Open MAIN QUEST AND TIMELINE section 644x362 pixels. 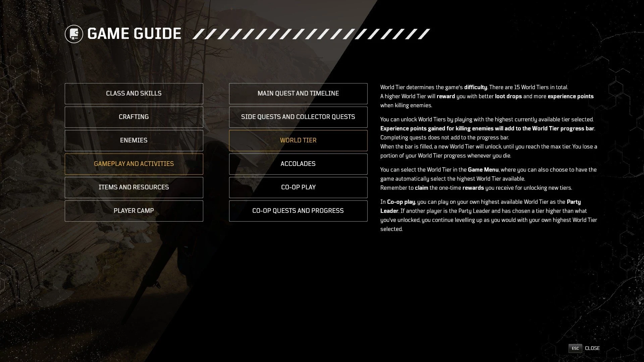298,93
